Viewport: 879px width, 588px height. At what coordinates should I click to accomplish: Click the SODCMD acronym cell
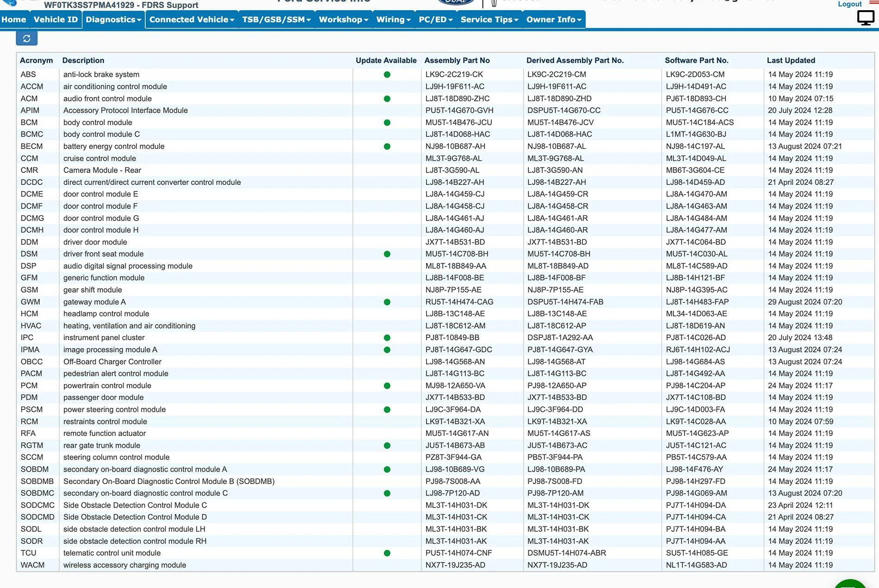tap(37, 517)
